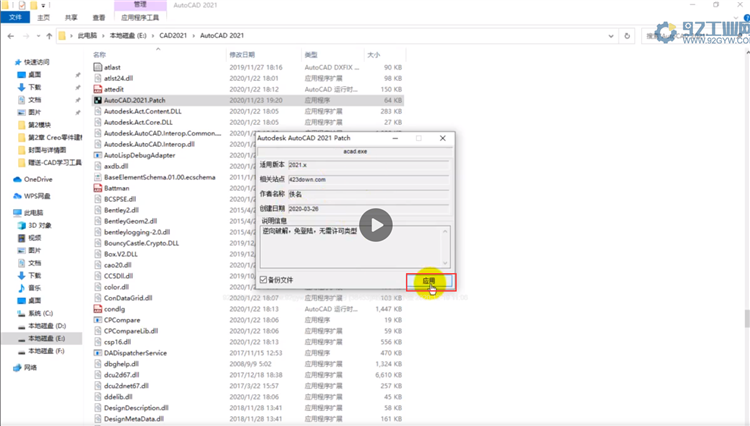This screenshot has height=426, width=750.
Task: Click the 创建日期 field showing 2020-03-26
Action: 368,209
